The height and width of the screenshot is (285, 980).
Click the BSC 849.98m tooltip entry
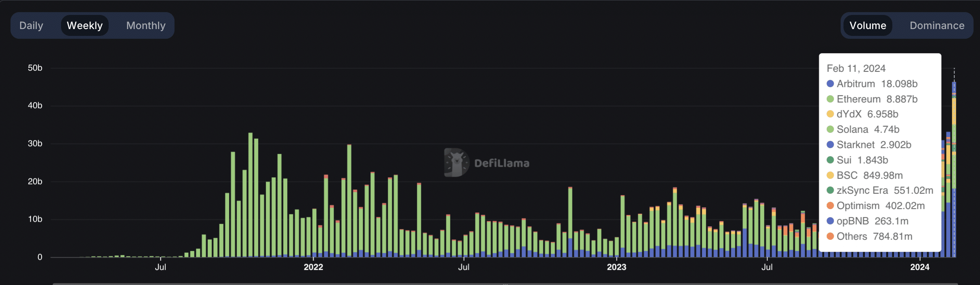[864, 176]
